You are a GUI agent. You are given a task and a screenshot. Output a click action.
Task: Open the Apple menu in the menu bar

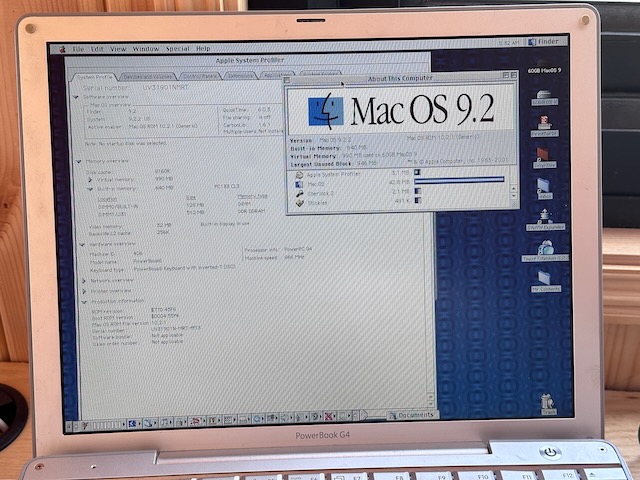click(x=62, y=49)
